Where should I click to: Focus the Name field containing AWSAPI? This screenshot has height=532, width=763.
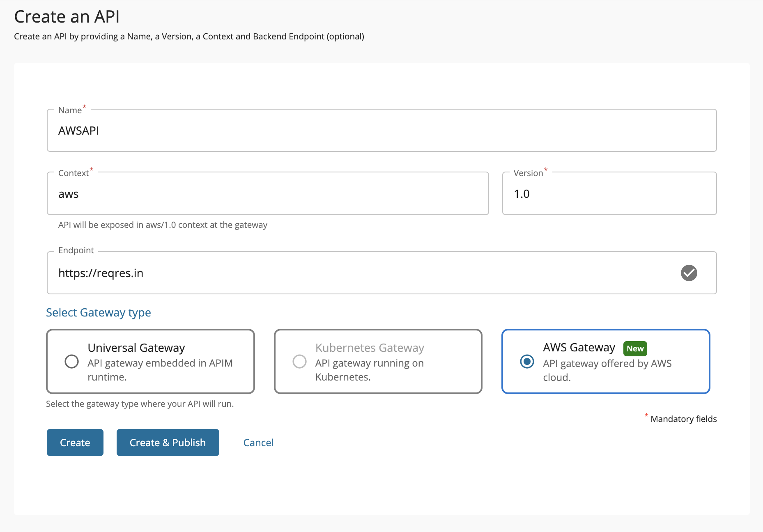[382, 131]
